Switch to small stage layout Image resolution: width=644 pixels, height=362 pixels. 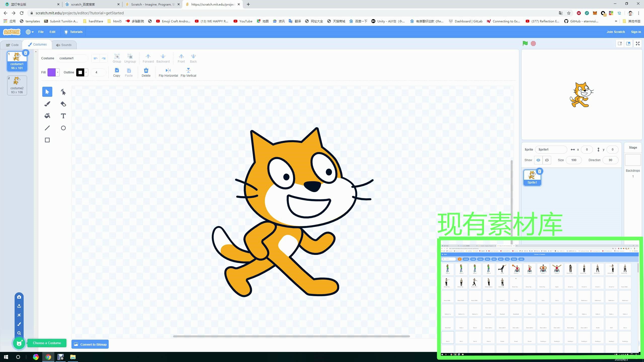620,43
